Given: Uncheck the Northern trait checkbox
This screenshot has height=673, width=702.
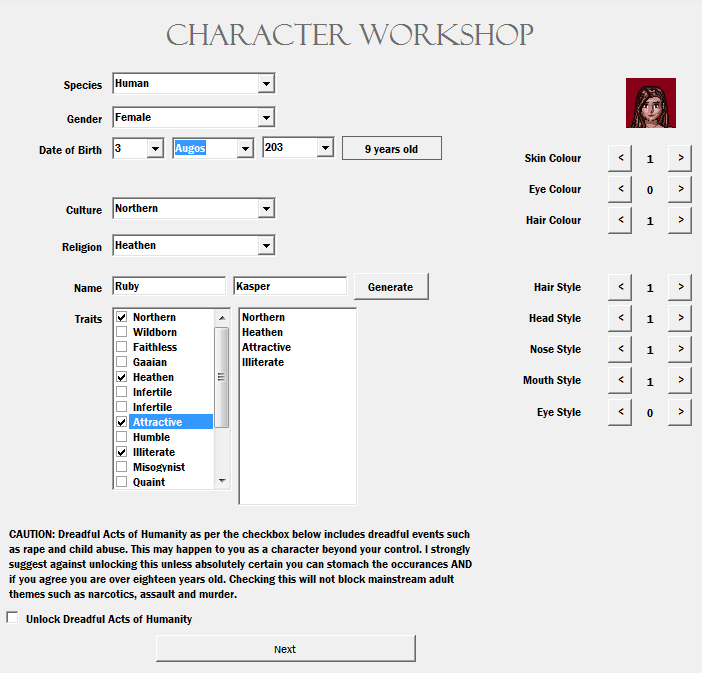Looking at the screenshot, I should tap(121, 317).
